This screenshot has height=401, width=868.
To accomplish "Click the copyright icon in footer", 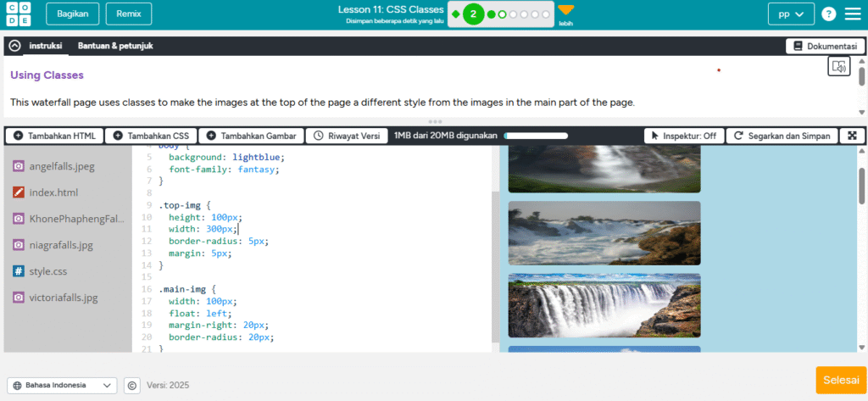I will pos(131,386).
